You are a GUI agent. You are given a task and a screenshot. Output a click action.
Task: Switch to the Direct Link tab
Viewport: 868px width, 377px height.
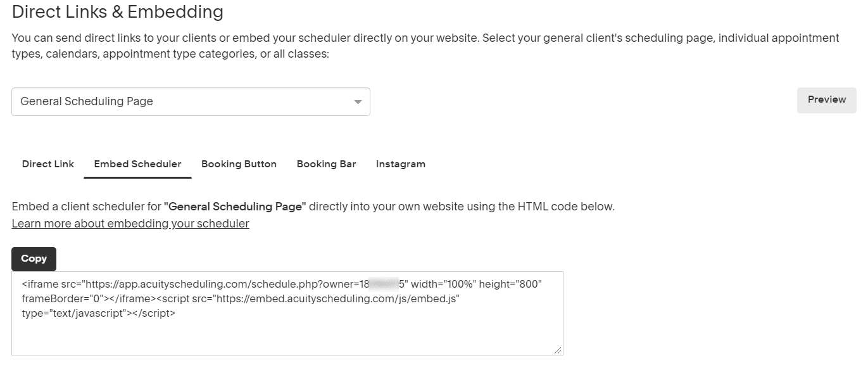[x=48, y=164]
